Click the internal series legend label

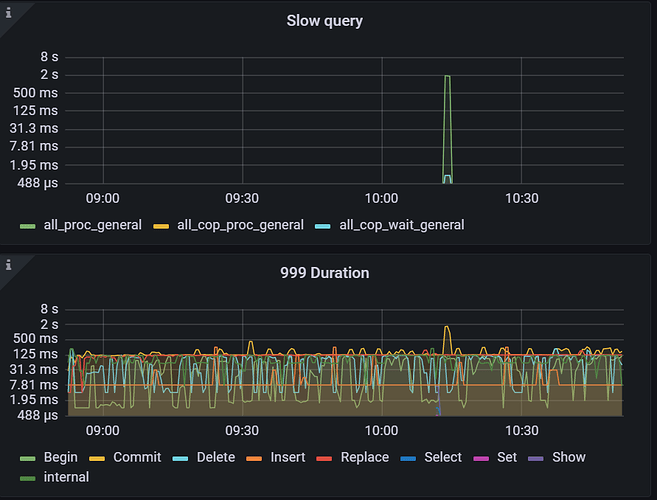[x=66, y=477]
